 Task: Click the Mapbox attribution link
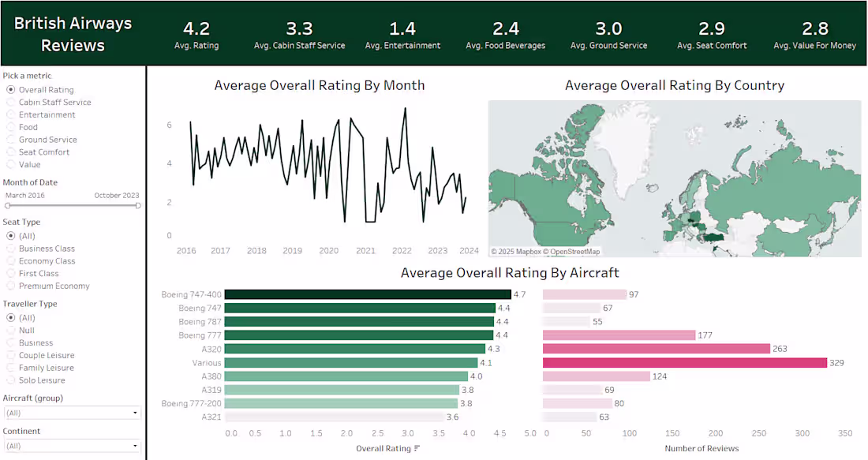coord(516,252)
